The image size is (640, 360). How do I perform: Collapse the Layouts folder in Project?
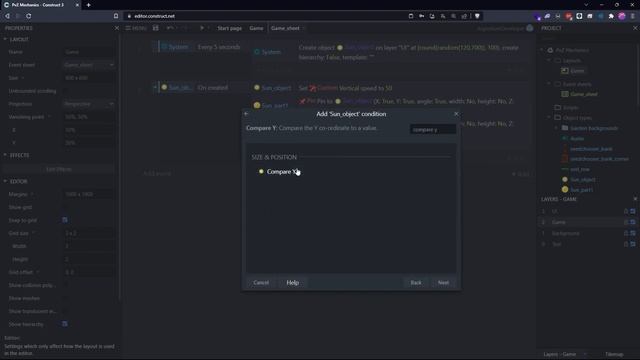pyautogui.click(x=549, y=60)
